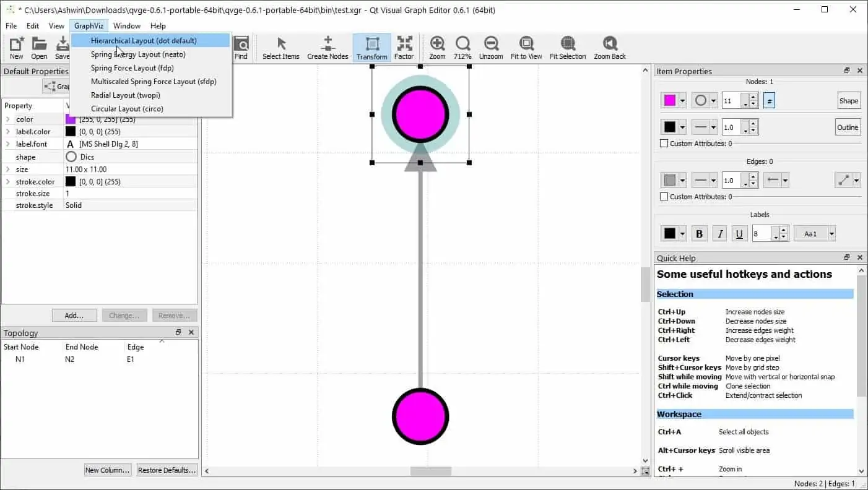868x490 pixels.
Task: Click the Factor tool icon
Action: click(x=404, y=48)
